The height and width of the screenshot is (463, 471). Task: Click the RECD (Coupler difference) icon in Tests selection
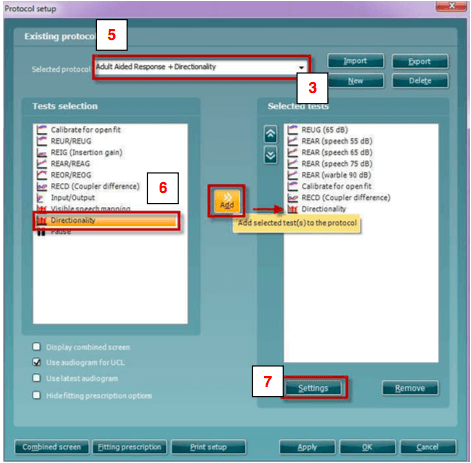[42, 186]
